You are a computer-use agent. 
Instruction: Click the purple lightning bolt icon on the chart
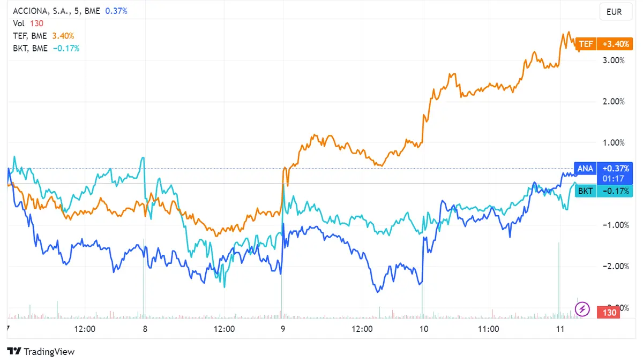tap(582, 309)
